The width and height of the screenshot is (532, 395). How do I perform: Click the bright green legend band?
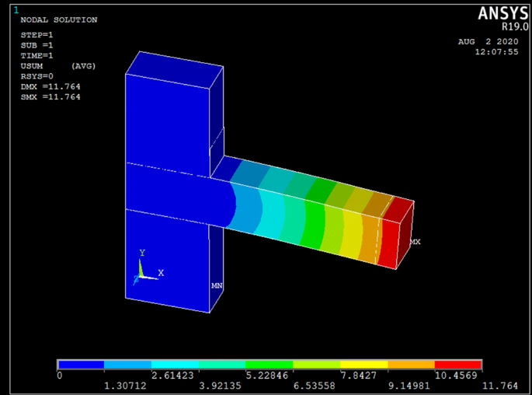coord(269,365)
